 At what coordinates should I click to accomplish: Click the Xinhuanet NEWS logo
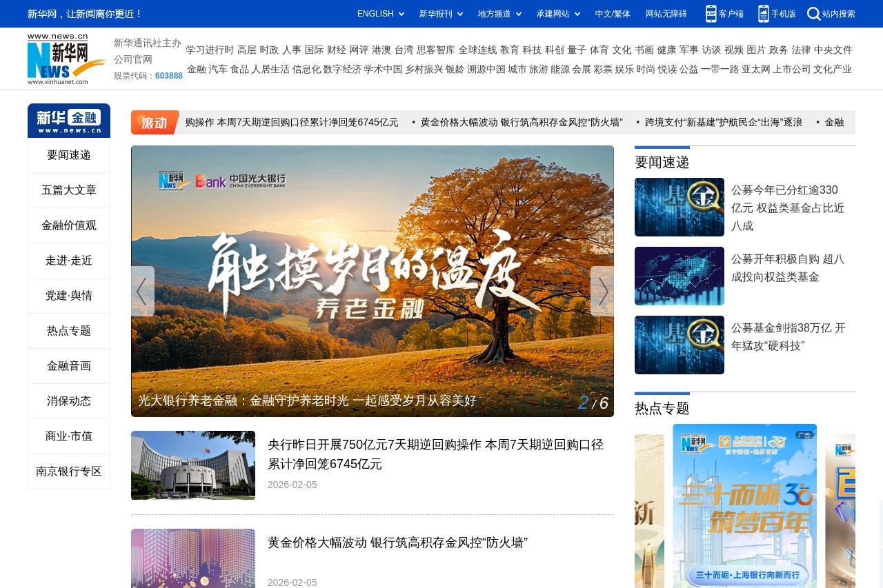(66, 59)
